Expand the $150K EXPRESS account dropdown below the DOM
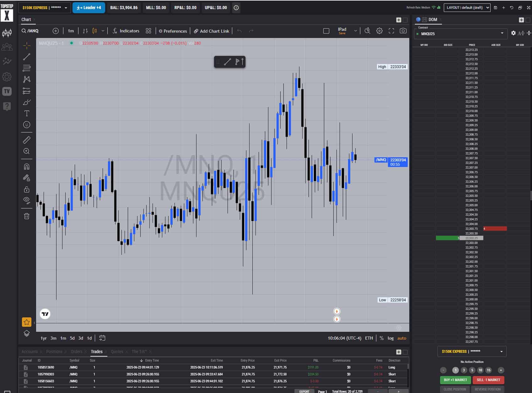This screenshot has height=393, width=532. pos(472,352)
